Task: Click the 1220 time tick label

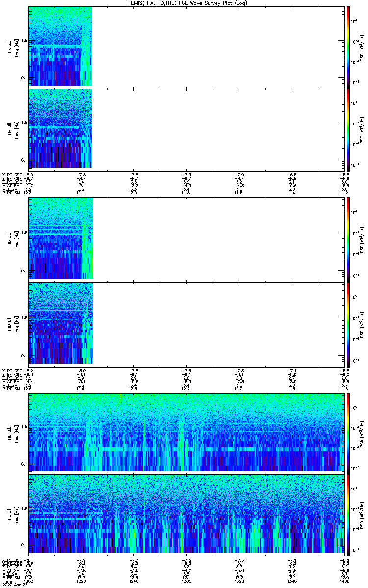Action: pos(81,582)
